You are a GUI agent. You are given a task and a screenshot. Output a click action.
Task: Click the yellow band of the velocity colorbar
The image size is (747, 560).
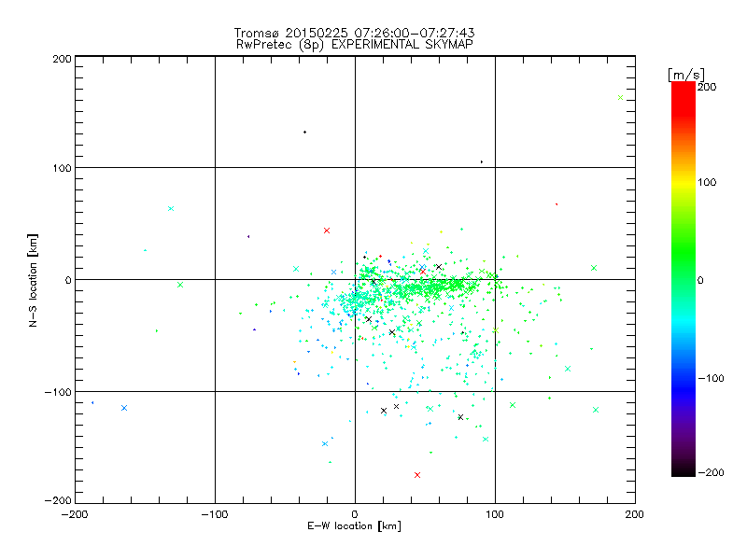pos(684,183)
